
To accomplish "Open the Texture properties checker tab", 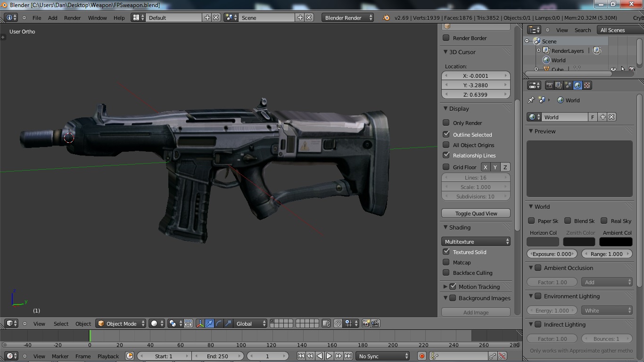I will [x=587, y=85].
